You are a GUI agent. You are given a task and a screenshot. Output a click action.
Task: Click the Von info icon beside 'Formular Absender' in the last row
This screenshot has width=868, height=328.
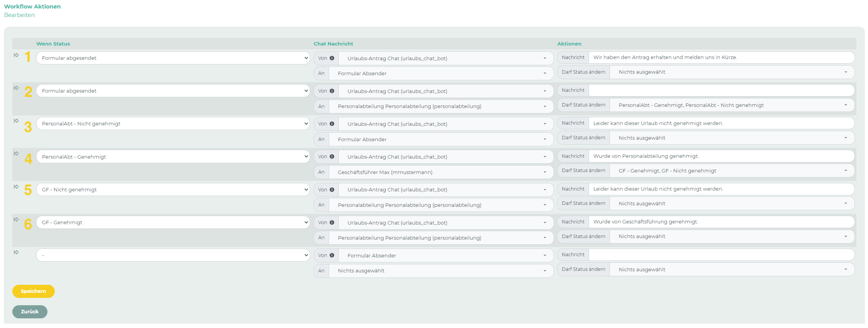[332, 255]
